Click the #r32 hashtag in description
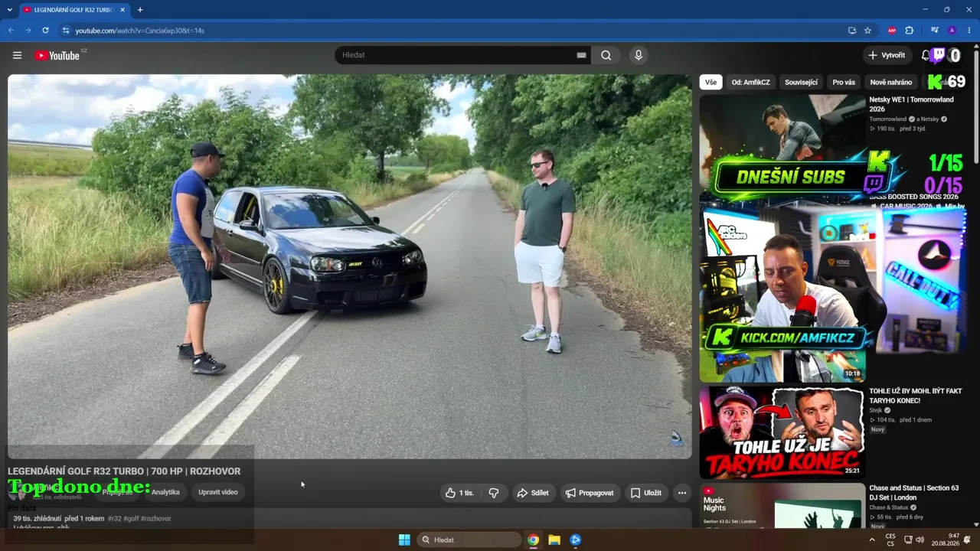This screenshot has height=551, width=980. click(114, 519)
